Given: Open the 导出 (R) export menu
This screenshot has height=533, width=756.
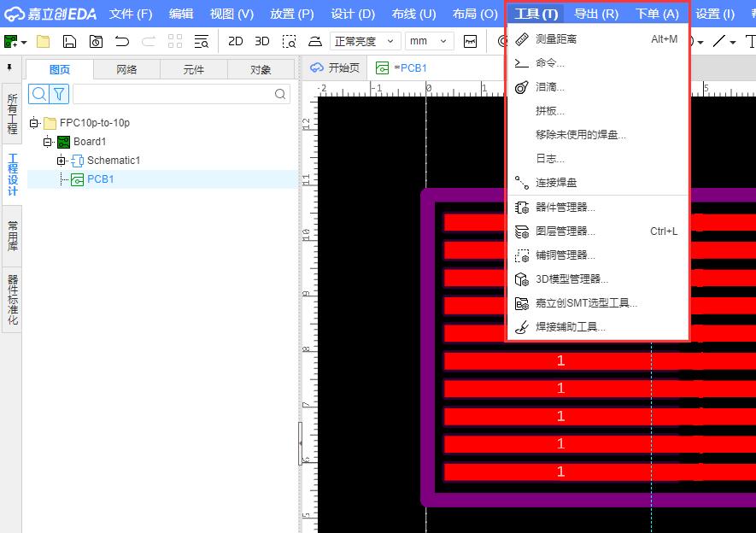Looking at the screenshot, I should [595, 14].
